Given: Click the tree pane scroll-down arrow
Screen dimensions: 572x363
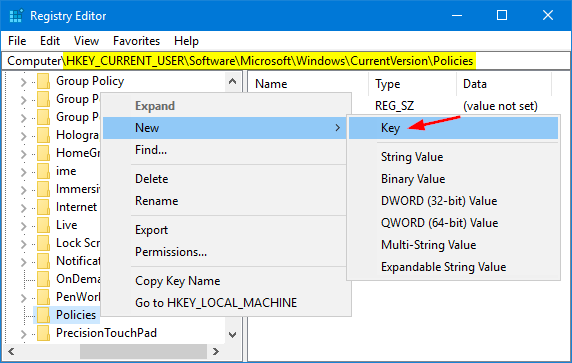Looking at the screenshot, I should [x=232, y=334].
